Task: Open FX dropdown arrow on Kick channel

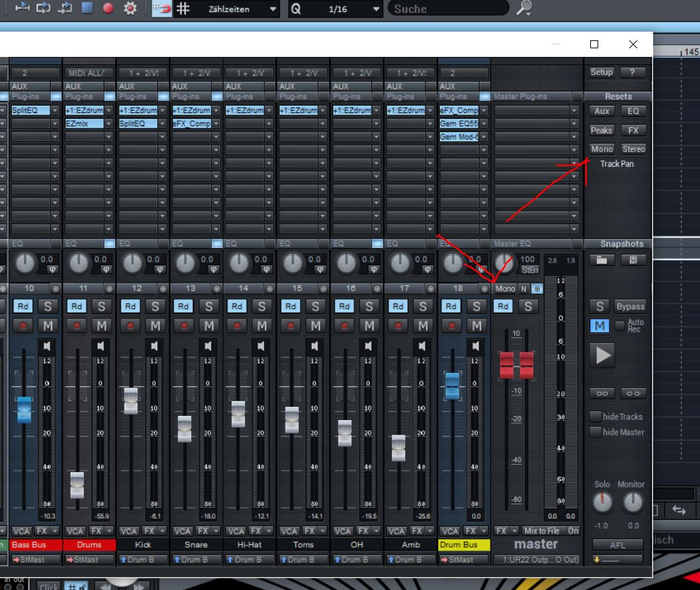Action: (x=163, y=530)
